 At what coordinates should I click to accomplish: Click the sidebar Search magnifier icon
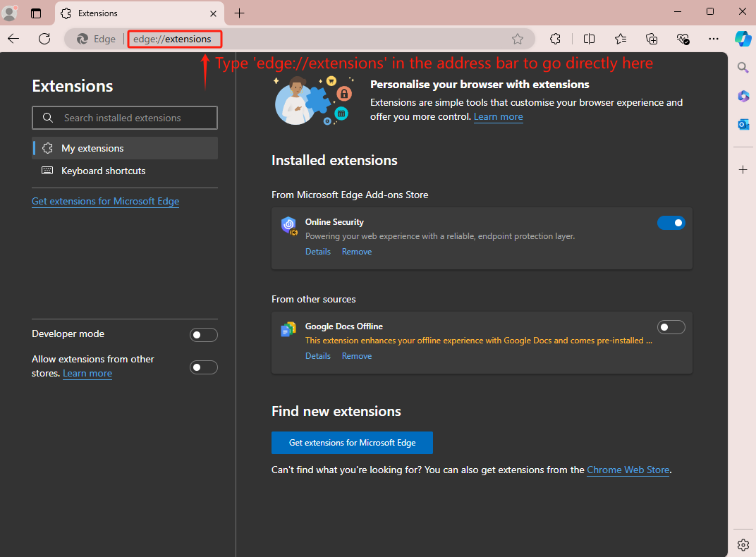(743, 68)
